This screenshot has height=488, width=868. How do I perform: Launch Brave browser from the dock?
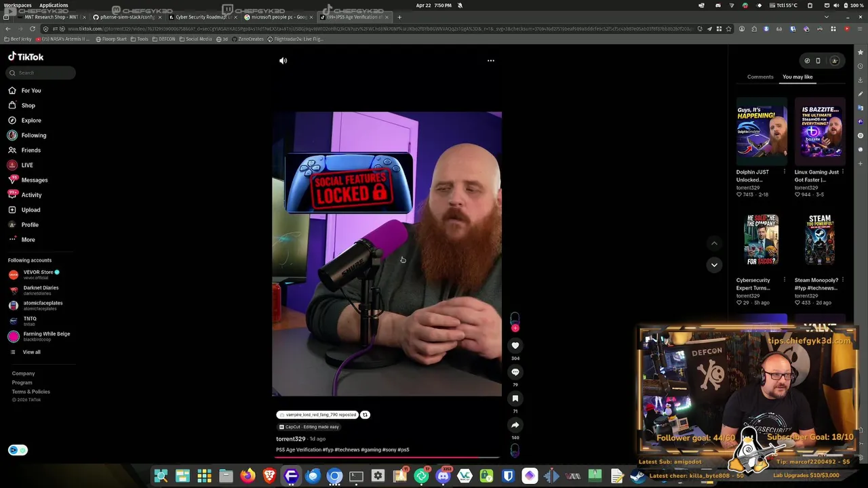pos(269,476)
